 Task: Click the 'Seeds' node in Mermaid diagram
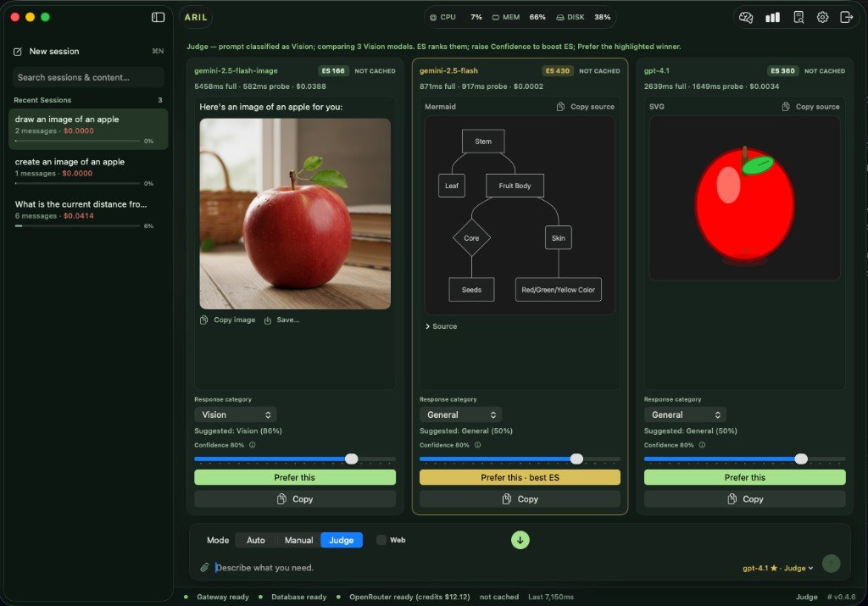click(x=471, y=290)
